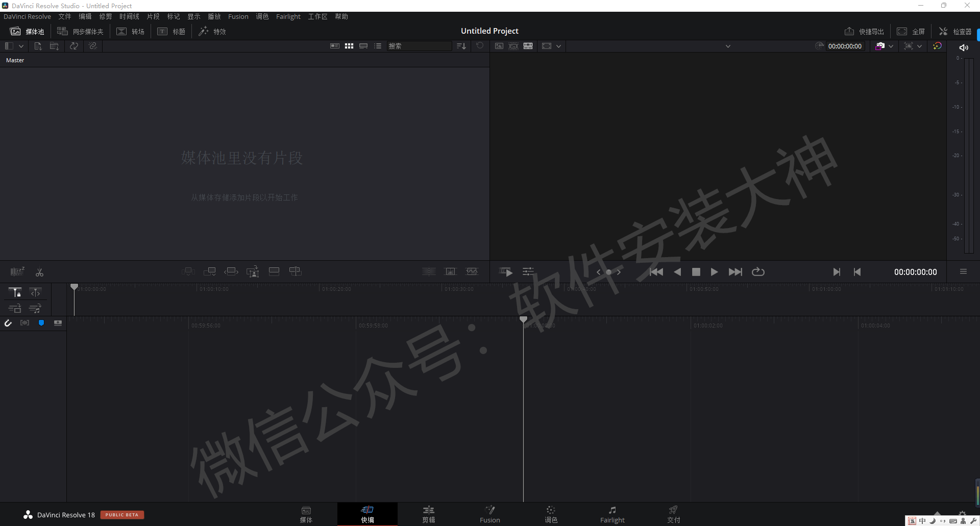980x526 pixels.
Task: Jump to first frame with skip-back button
Action: pos(656,272)
